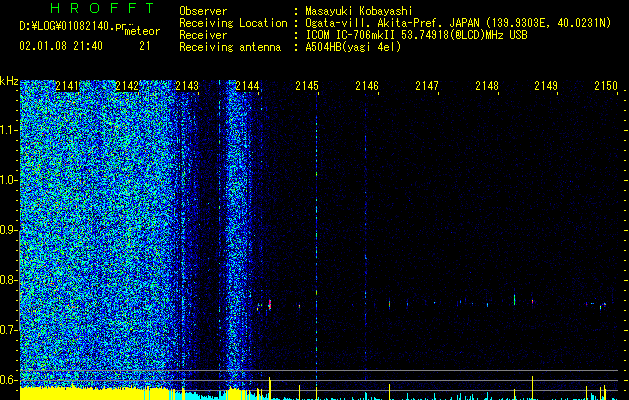This screenshot has height=400, width=629.
Task: Click the 0.9 kHz frequency axis label
Action: [x=8, y=230]
